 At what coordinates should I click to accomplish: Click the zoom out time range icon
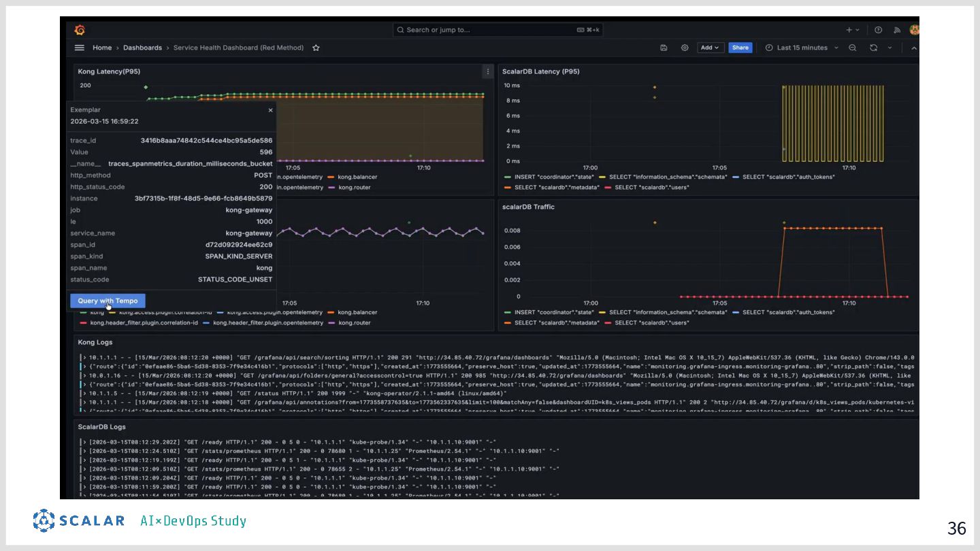point(853,48)
